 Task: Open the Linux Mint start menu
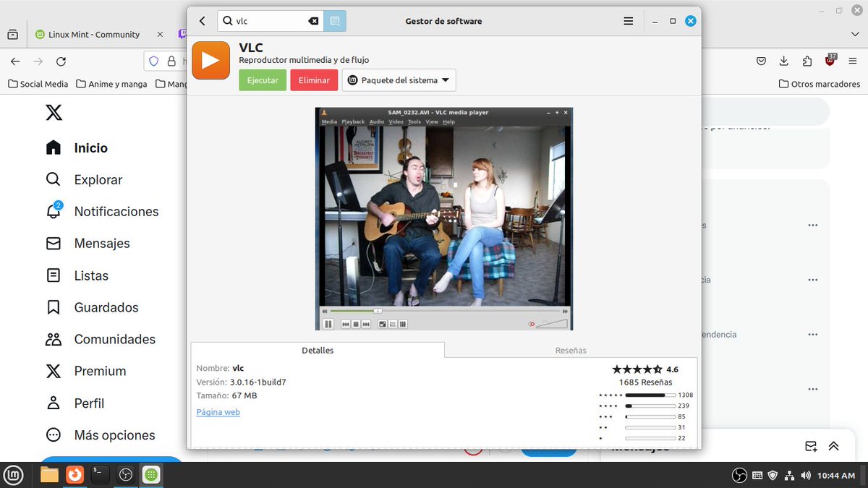[x=14, y=475]
